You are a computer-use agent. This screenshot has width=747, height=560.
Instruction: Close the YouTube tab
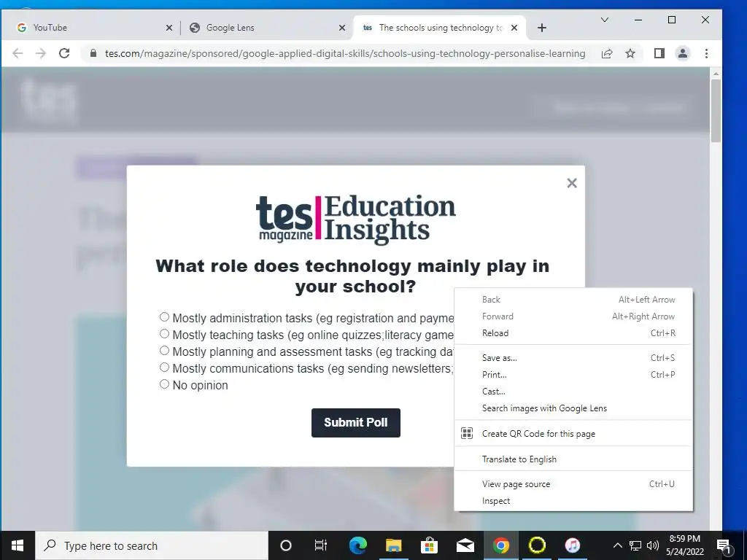click(x=169, y=28)
